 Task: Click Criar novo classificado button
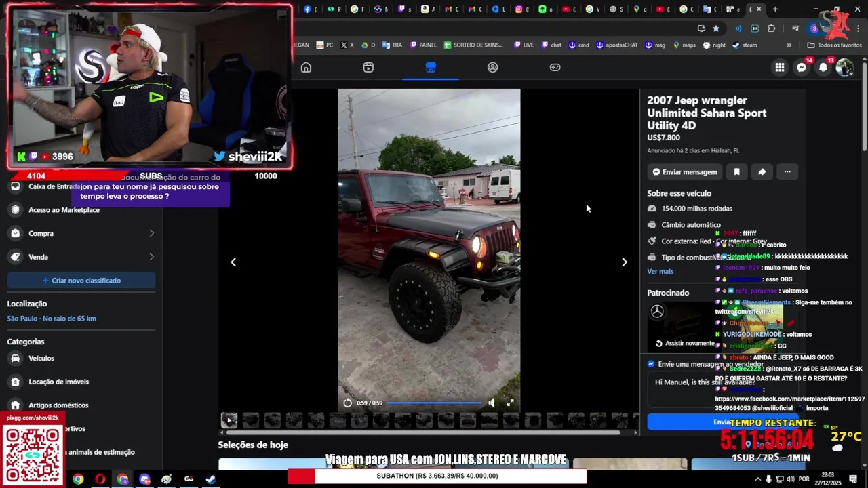click(81, 281)
